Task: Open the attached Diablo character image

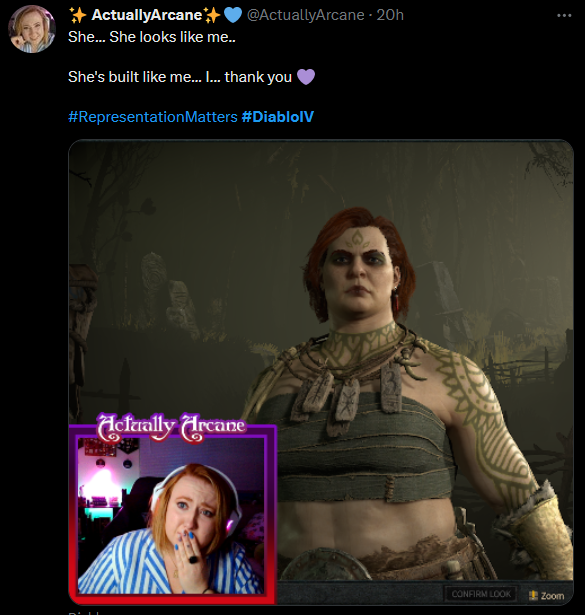Action: 321,372
